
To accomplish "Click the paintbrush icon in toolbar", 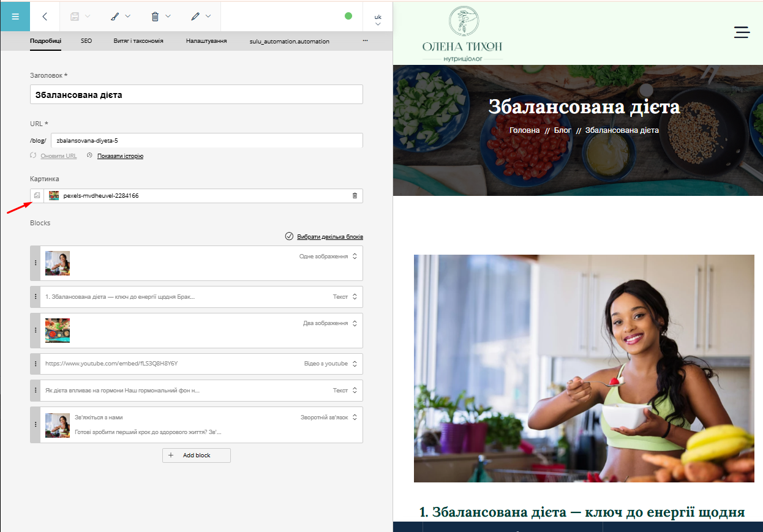I will [115, 17].
